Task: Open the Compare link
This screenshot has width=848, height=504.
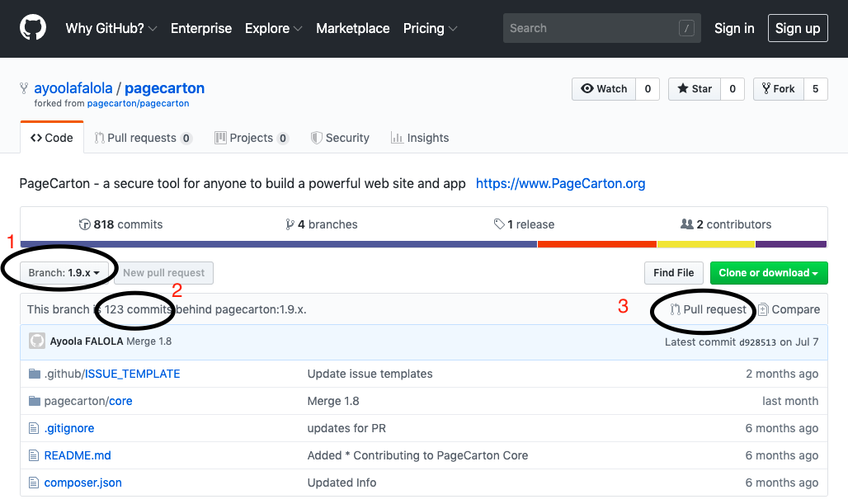Action: (x=789, y=309)
